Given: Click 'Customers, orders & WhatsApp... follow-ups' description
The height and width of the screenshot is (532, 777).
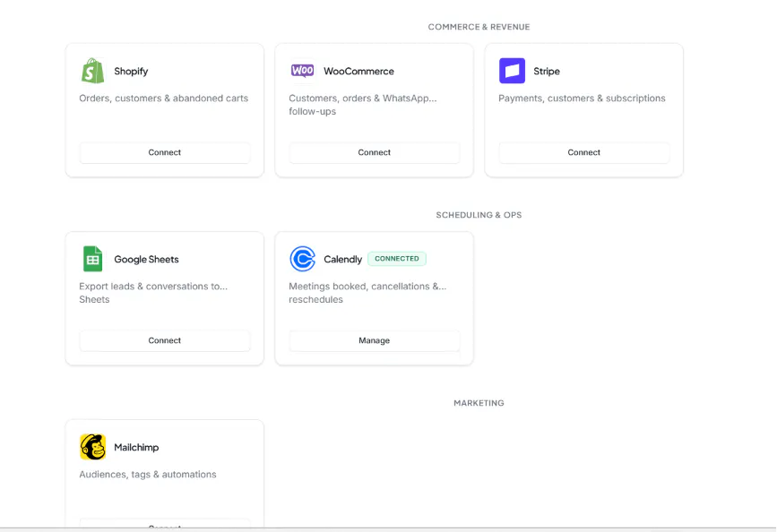Looking at the screenshot, I should [x=363, y=105].
